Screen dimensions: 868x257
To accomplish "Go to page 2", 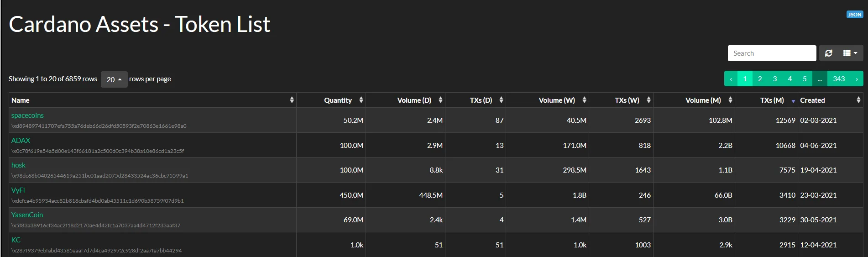I will coord(760,79).
